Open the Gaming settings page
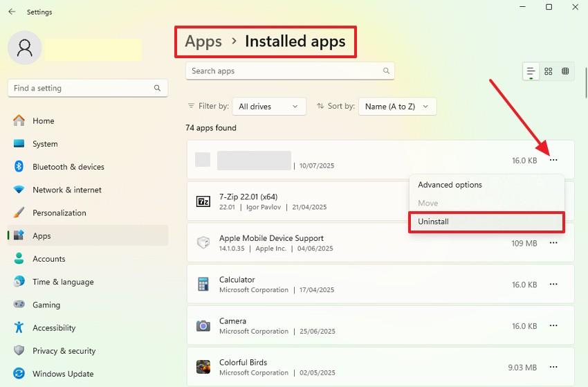Viewport: 588px width, 387px height. (87, 305)
